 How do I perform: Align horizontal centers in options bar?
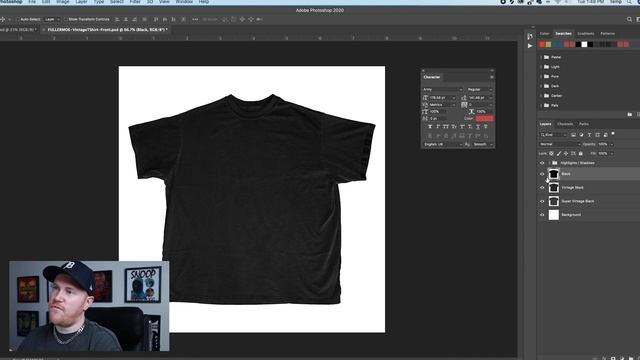click(x=126, y=19)
